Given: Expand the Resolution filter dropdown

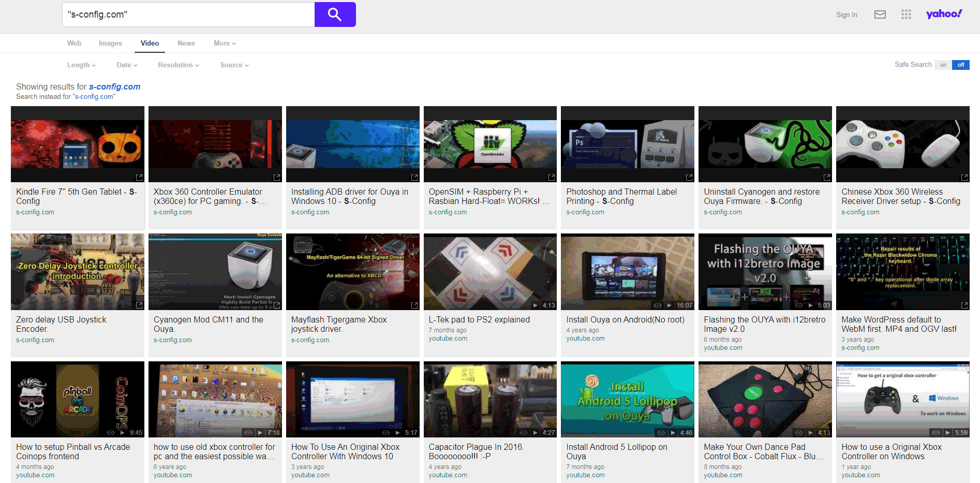Looking at the screenshot, I should pyautogui.click(x=179, y=65).
